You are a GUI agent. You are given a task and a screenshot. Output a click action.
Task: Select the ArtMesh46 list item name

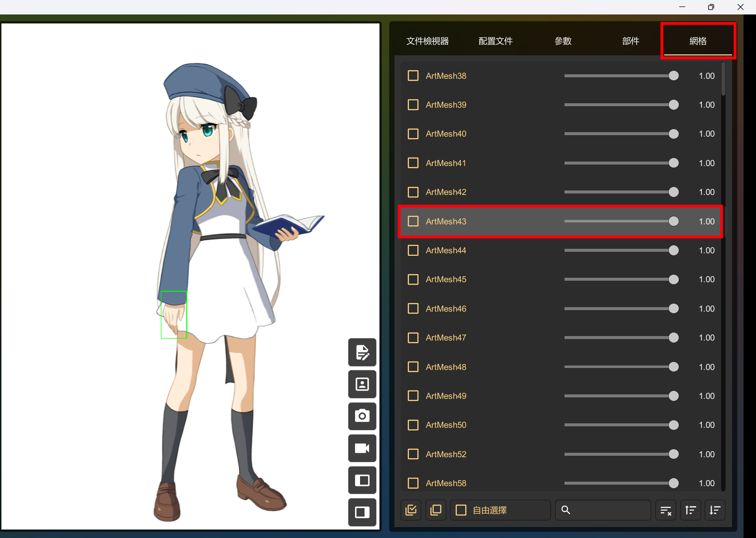[446, 309]
